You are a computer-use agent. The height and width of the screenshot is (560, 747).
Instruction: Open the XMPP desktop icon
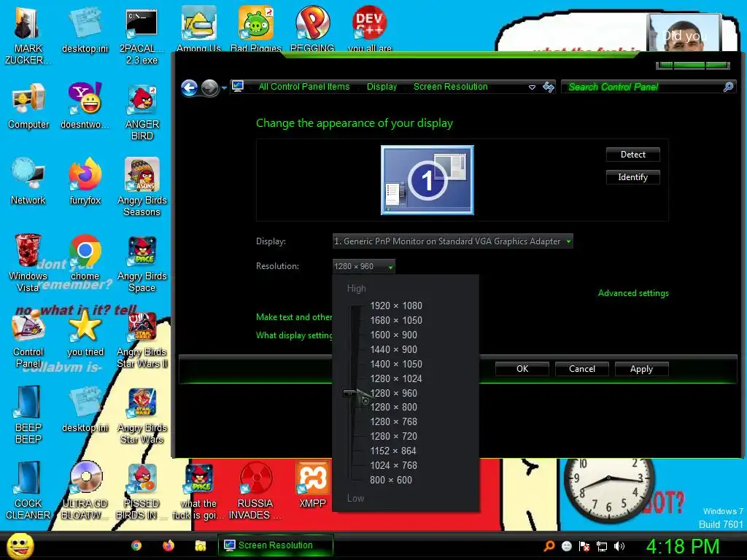(312, 485)
